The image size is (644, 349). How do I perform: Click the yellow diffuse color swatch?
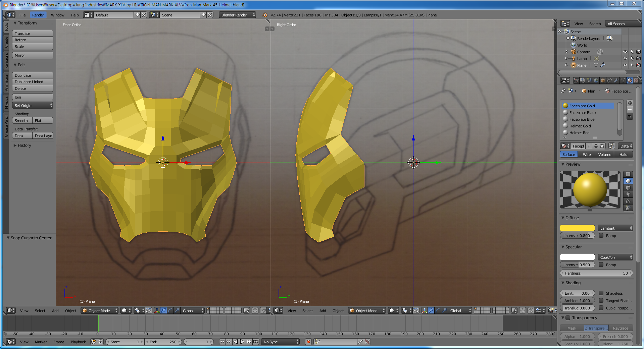pos(577,228)
